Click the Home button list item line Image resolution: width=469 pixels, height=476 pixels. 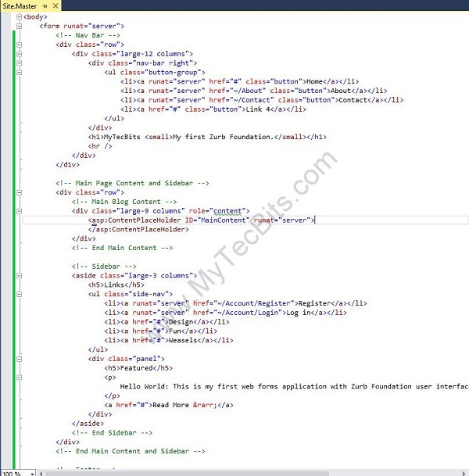239,81
